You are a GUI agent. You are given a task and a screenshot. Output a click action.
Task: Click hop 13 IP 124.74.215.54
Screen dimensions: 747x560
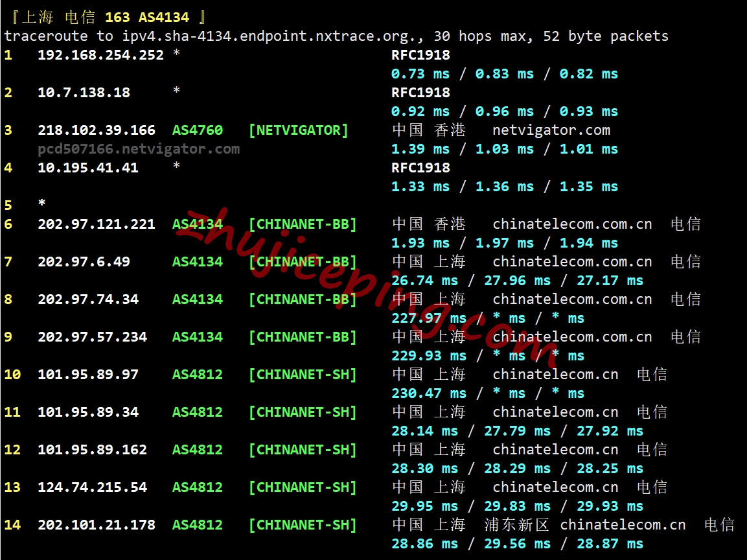tap(93, 487)
